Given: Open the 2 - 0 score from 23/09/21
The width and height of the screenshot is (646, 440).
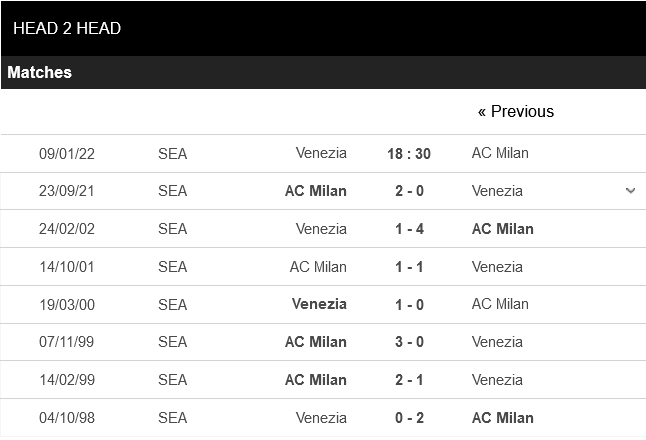Looking at the screenshot, I should coord(408,191).
